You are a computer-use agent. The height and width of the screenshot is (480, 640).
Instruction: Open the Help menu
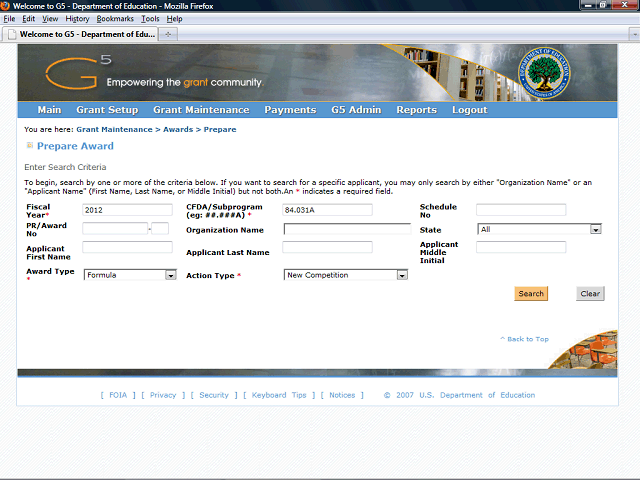[174, 19]
